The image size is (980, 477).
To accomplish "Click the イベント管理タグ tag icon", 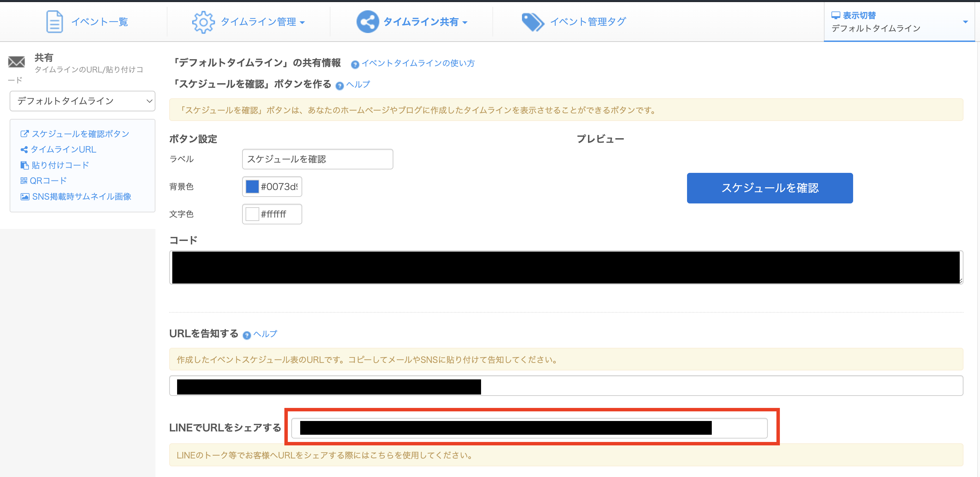I will tap(533, 22).
